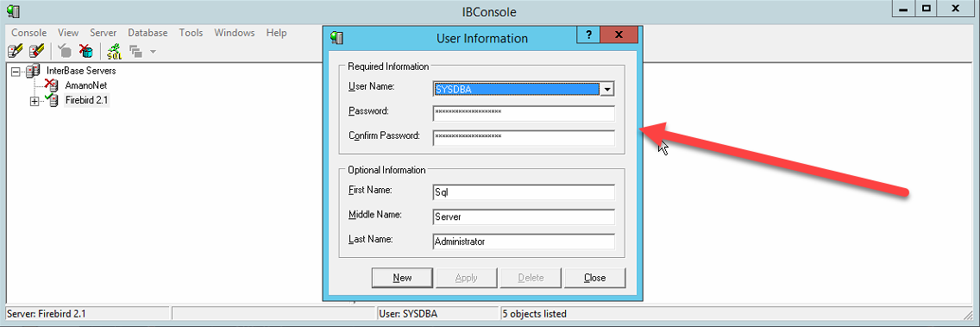Open the Database menu

(148, 33)
